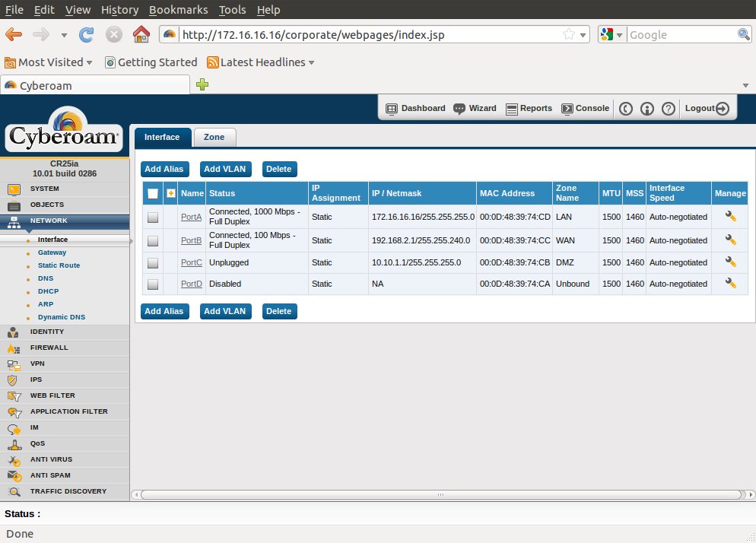
Task: Reload the page with the refresh icon
Action: click(x=87, y=35)
